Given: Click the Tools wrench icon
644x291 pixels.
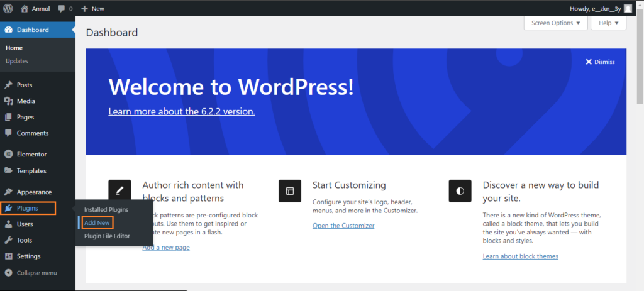Looking at the screenshot, I should tap(8, 240).
